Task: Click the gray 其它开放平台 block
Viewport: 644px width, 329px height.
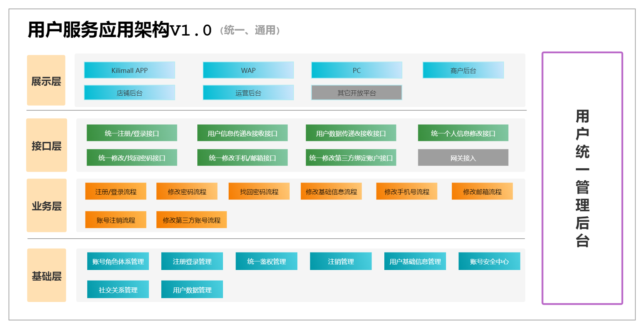Action: tap(357, 92)
